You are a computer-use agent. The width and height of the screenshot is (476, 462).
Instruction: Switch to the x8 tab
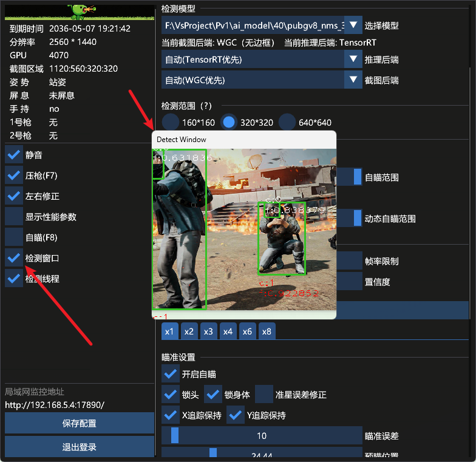pyautogui.click(x=267, y=331)
